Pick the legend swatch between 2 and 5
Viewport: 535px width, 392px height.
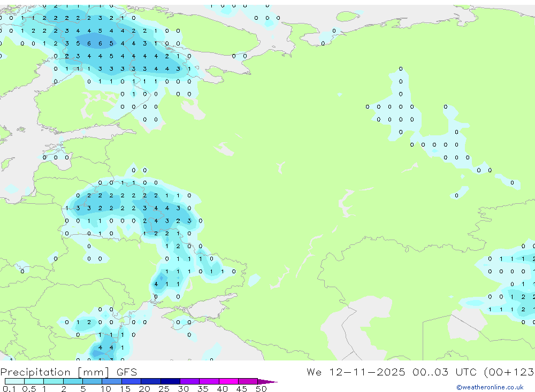(x=73, y=381)
